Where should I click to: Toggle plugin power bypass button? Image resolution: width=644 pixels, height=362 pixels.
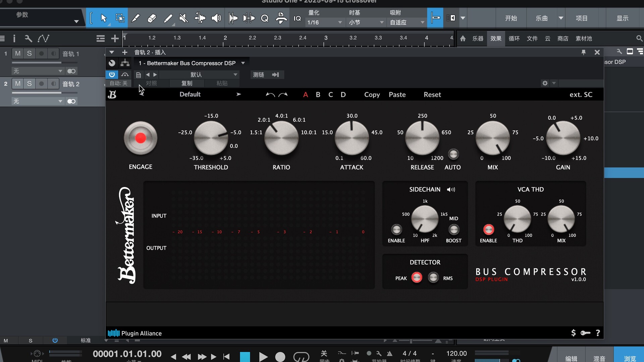[x=112, y=74]
